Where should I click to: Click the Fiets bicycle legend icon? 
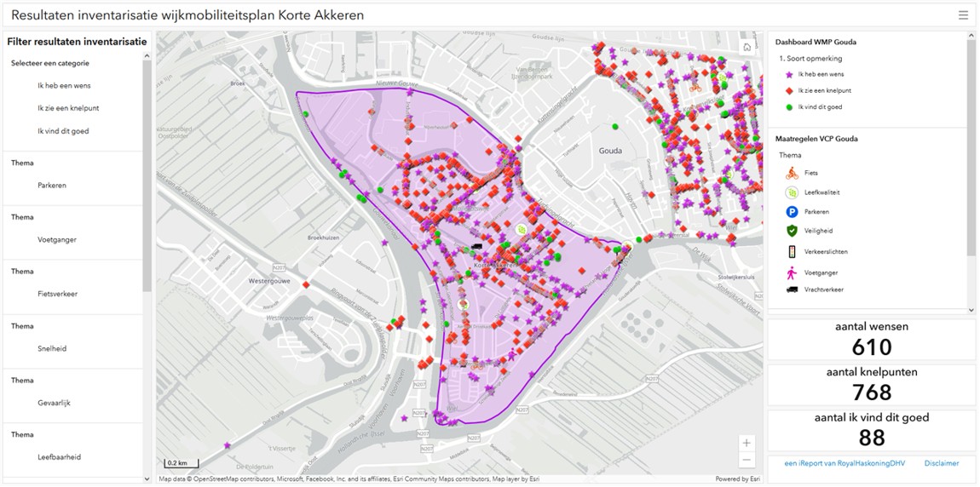click(792, 173)
